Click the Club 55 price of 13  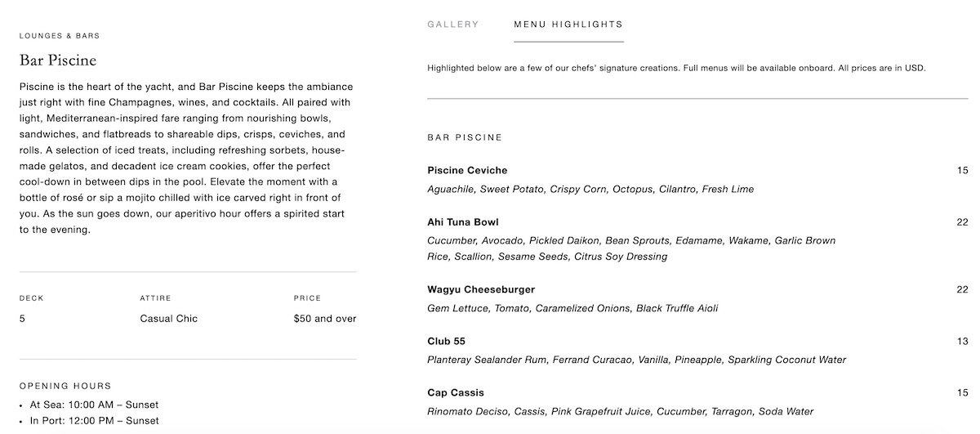tap(962, 341)
